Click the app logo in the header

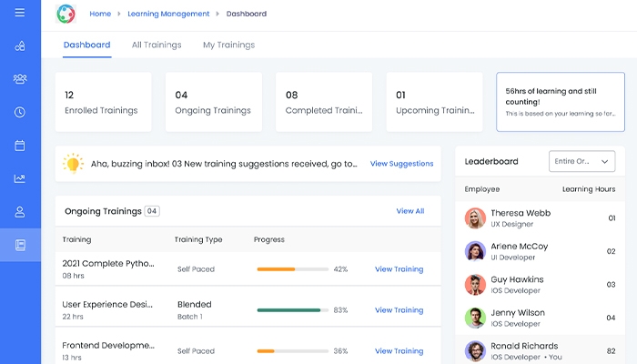[x=66, y=14]
